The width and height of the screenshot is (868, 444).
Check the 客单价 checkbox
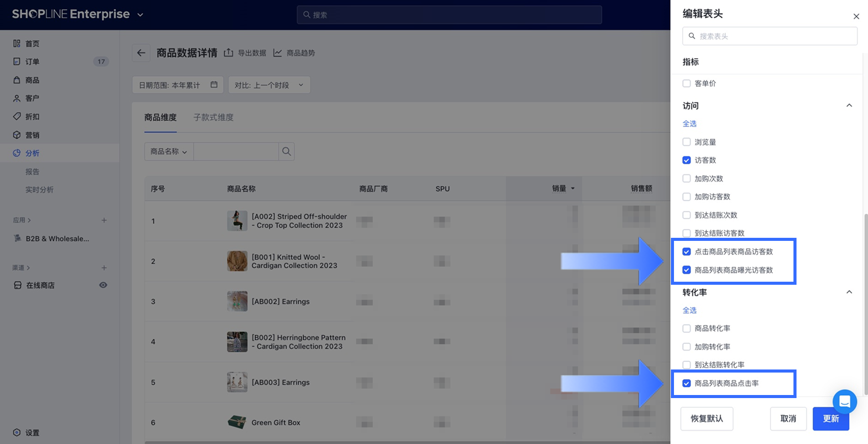687,83
